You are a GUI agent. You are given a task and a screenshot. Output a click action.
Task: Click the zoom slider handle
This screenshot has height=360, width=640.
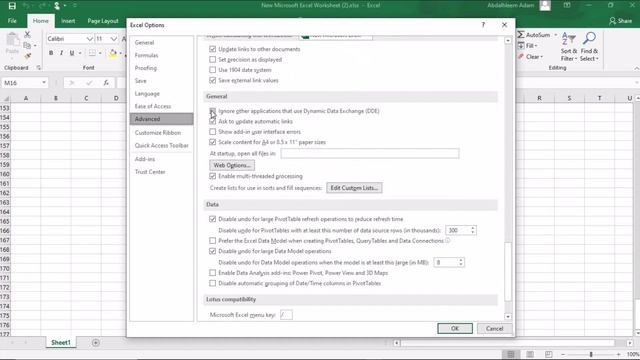pyautogui.click(x=591, y=354)
